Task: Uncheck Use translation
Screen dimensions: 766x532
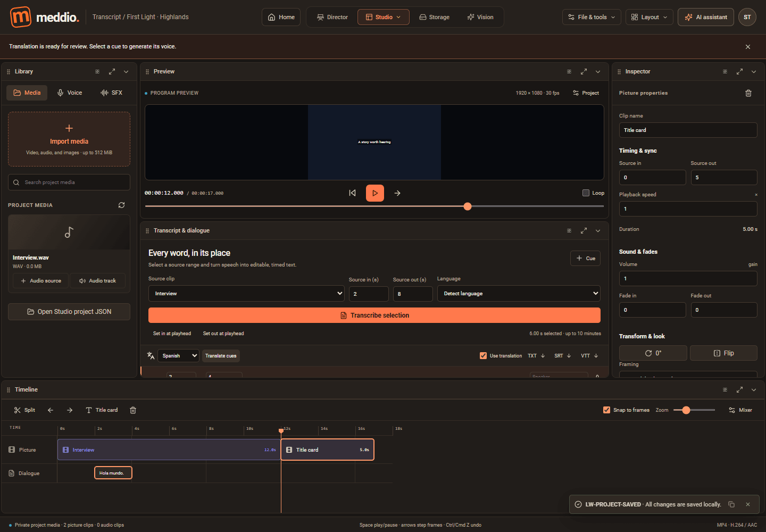Action: [483, 356]
